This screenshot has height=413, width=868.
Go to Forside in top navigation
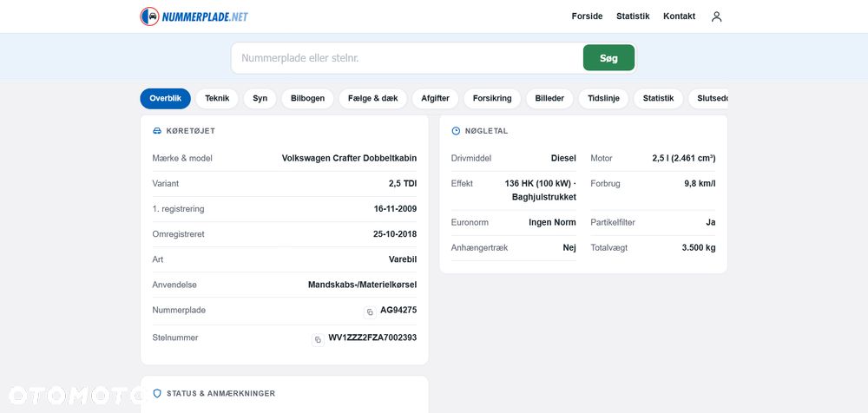[x=587, y=16]
